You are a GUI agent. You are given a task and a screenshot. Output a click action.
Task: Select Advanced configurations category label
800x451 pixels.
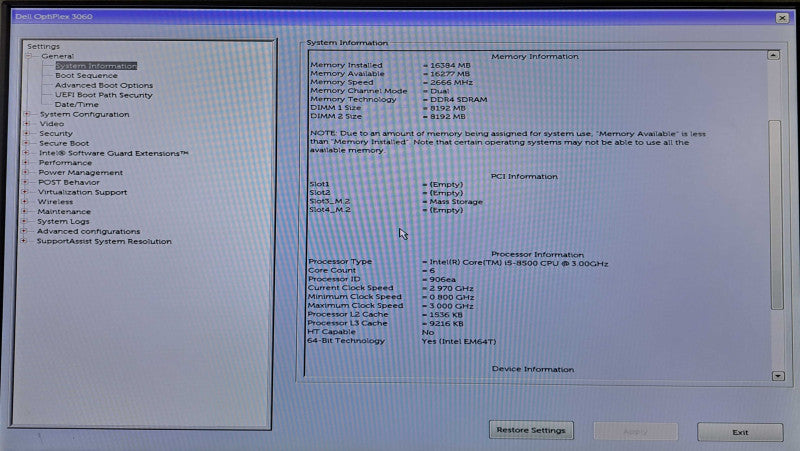coord(88,231)
